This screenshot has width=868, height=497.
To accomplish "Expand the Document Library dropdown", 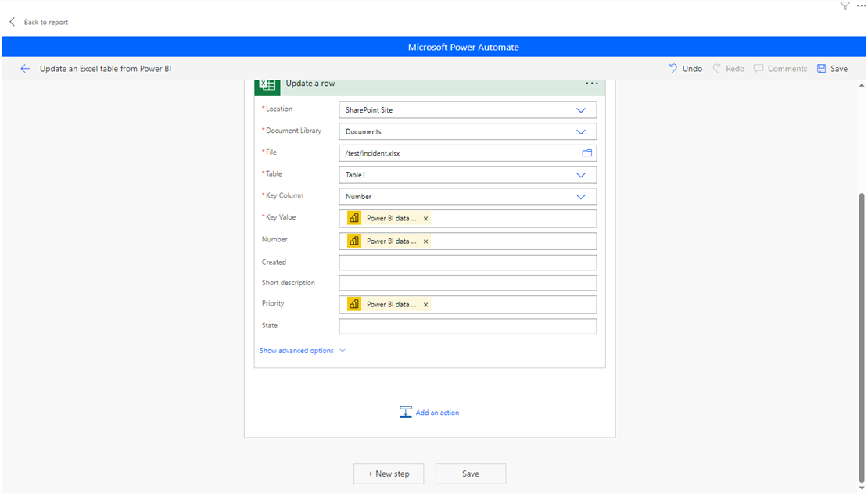I will coord(581,132).
